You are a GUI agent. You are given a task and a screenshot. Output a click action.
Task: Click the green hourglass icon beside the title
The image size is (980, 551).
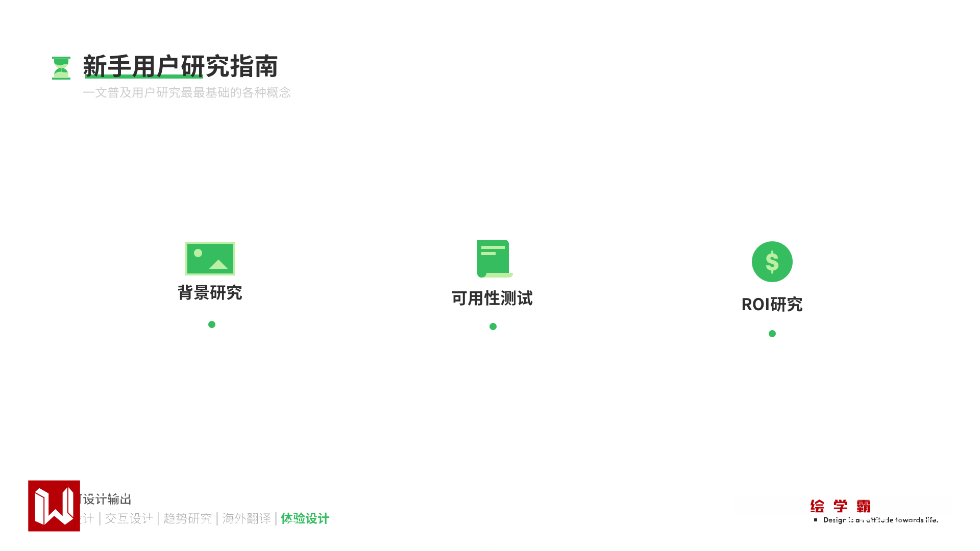point(61,68)
